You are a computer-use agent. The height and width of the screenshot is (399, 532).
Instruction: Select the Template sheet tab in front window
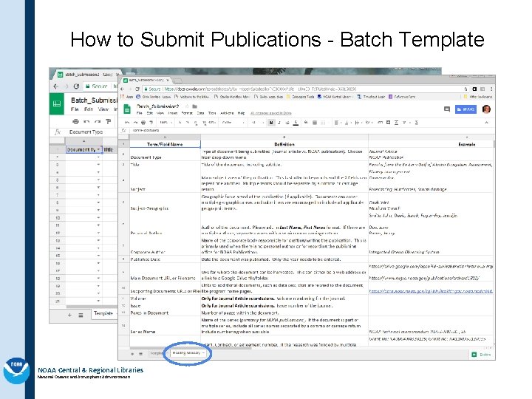pos(157,353)
